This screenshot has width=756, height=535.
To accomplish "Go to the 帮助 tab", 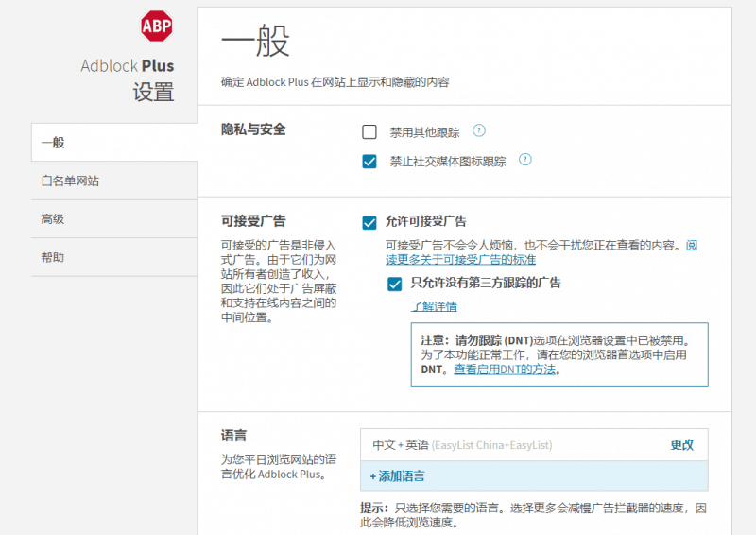I will click(x=114, y=257).
